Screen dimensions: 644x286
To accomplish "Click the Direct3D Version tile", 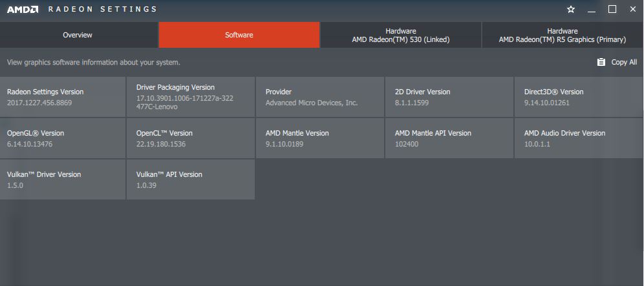I will 579,97.
